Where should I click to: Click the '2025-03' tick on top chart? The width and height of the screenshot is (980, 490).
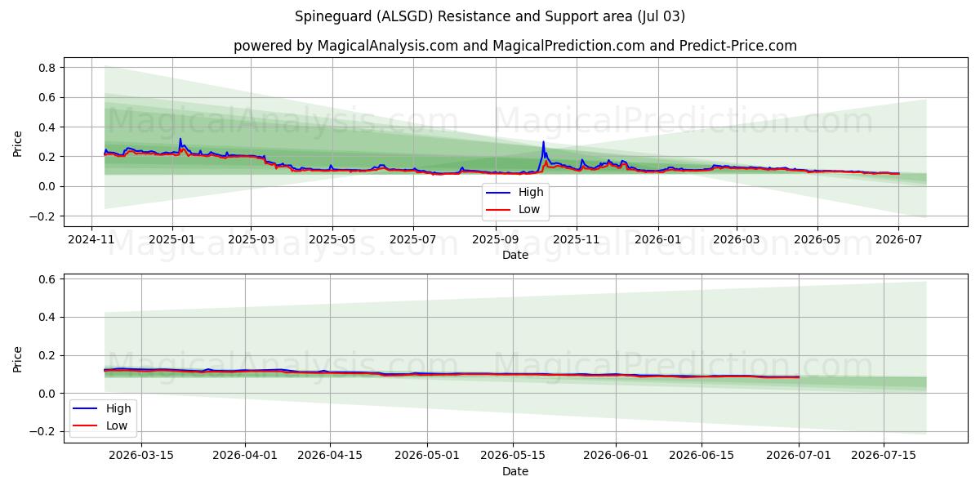coord(251,240)
